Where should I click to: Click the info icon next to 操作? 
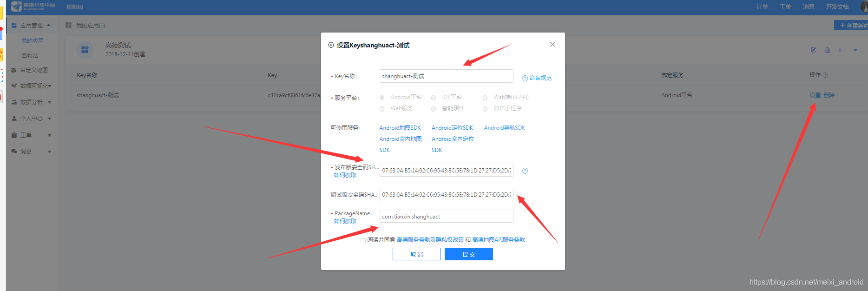pos(825,75)
